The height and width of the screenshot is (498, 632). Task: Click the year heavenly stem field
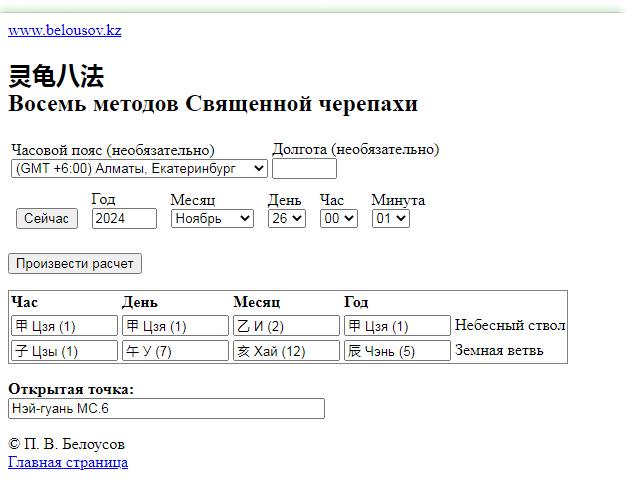coord(397,326)
